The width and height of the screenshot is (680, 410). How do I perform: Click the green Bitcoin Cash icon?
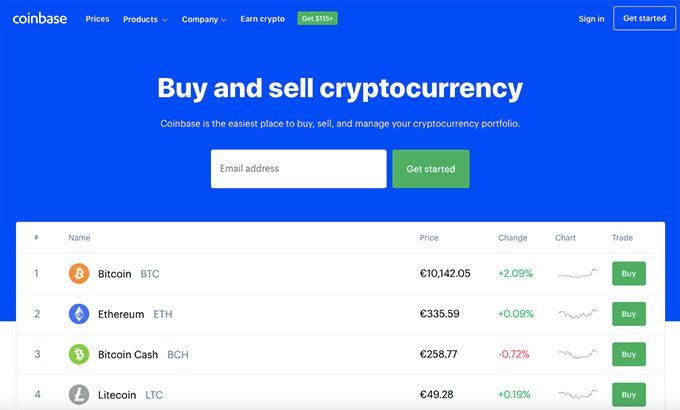point(79,354)
